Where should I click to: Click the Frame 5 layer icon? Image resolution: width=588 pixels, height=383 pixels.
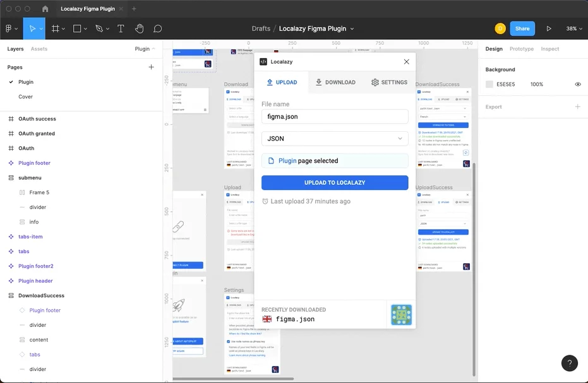point(22,192)
